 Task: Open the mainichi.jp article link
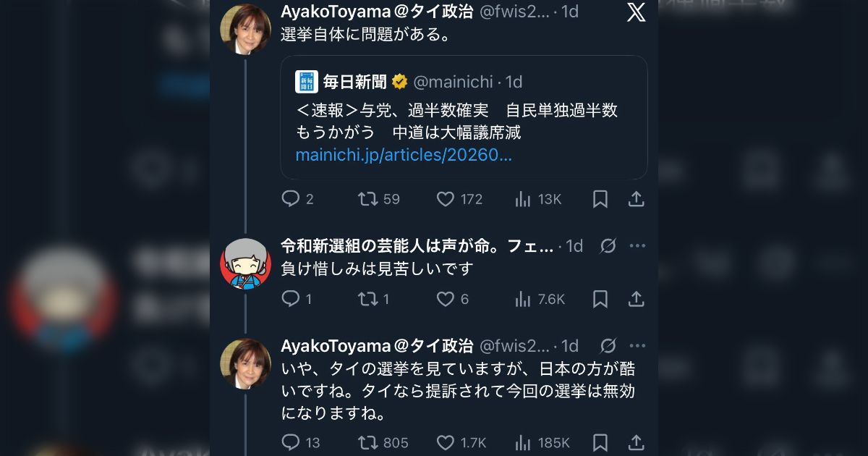pyautogui.click(x=403, y=154)
